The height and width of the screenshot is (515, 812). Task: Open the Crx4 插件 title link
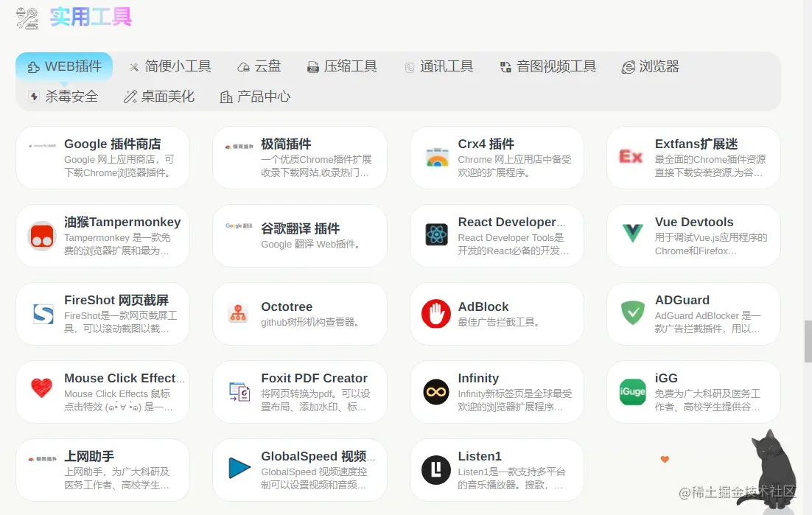click(486, 144)
